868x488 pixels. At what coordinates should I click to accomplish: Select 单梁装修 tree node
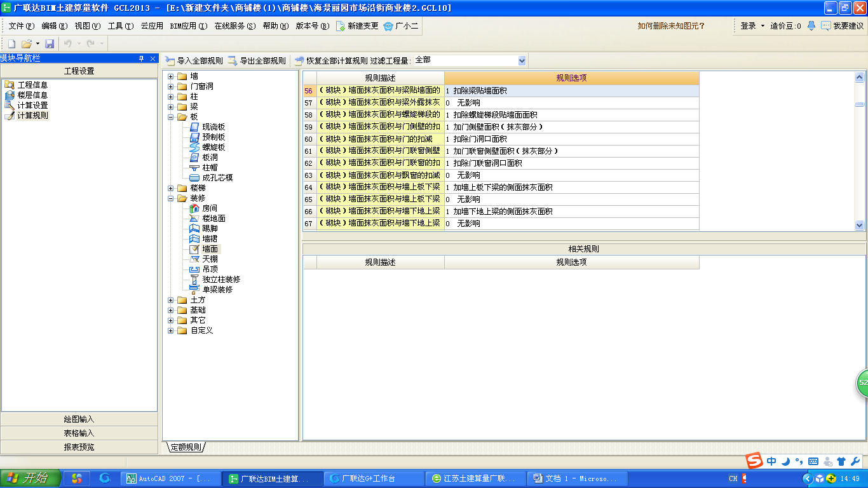point(217,290)
